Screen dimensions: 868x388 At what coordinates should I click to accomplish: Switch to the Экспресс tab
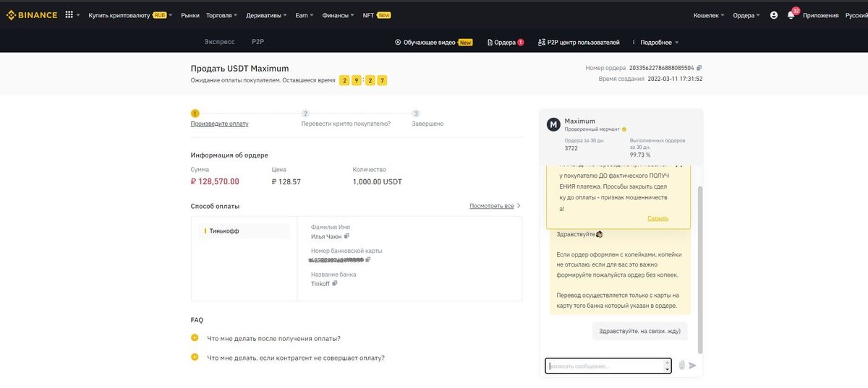(219, 42)
